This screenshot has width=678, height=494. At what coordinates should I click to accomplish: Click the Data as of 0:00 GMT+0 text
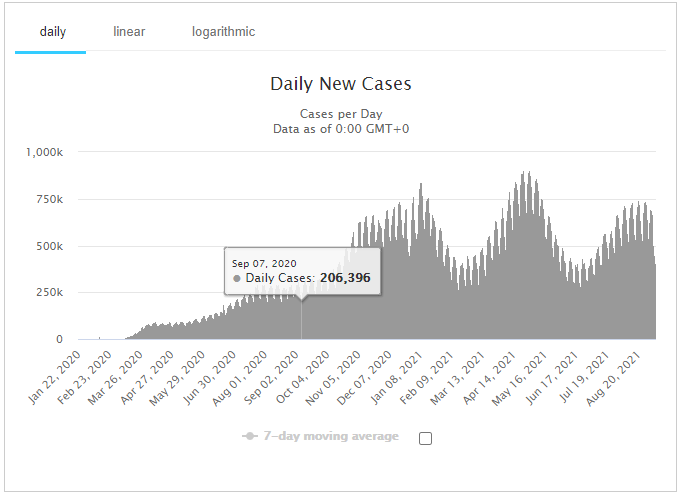click(x=340, y=128)
